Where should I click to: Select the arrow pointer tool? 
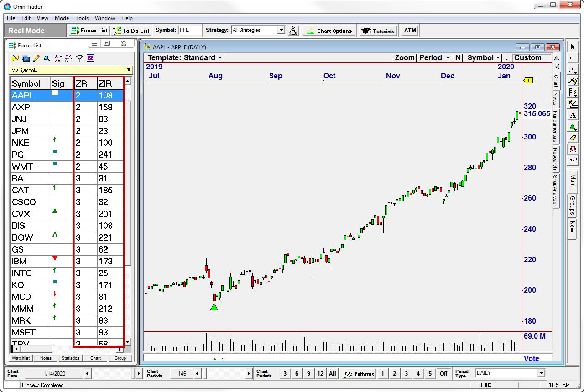coord(573,47)
